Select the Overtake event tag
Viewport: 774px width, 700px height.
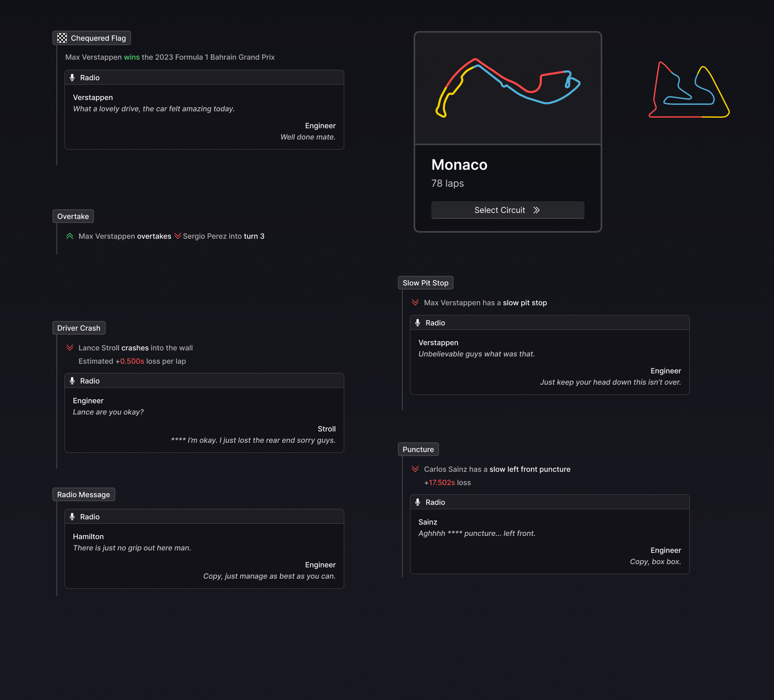[73, 217]
